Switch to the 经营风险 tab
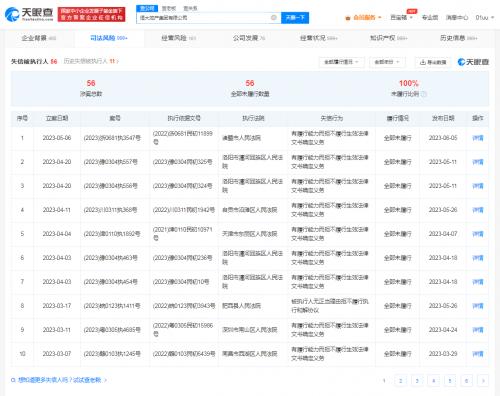Viewport: 500px width, 396px height. (178, 38)
